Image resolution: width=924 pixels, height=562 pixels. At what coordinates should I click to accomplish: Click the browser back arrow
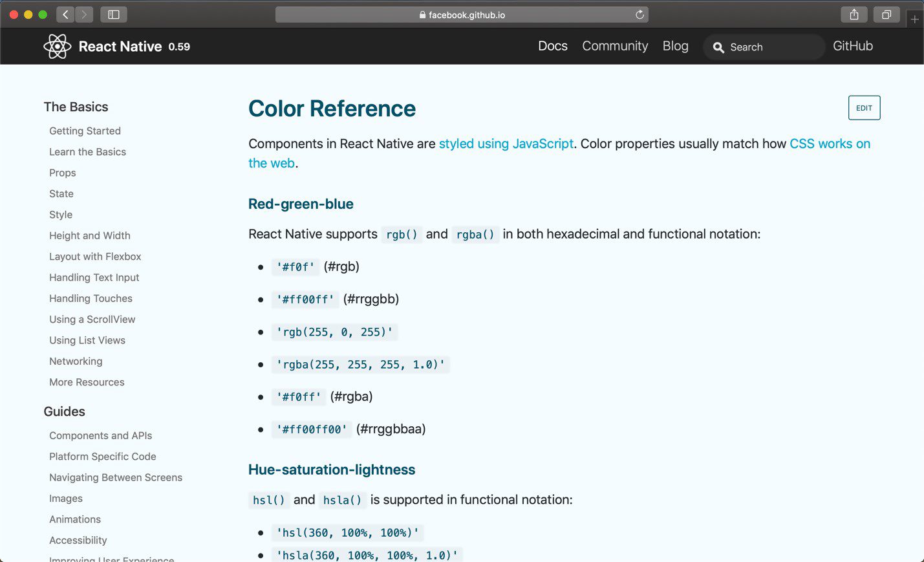click(65, 14)
